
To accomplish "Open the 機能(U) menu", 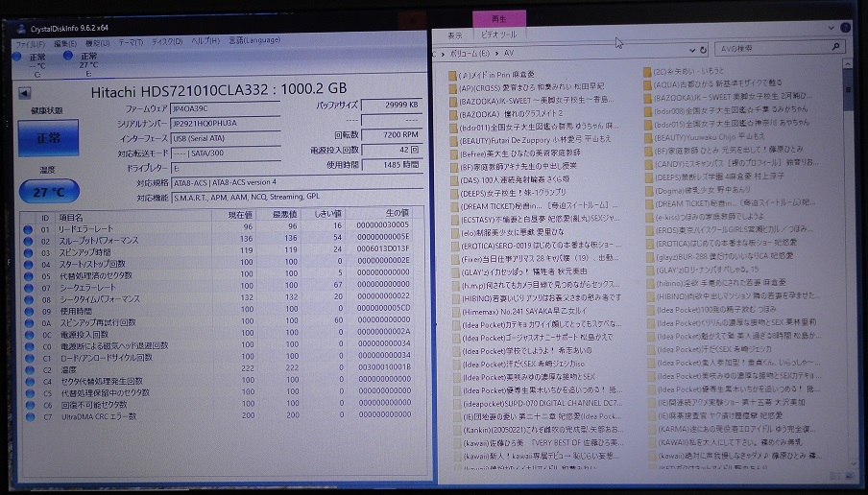I will [x=97, y=42].
